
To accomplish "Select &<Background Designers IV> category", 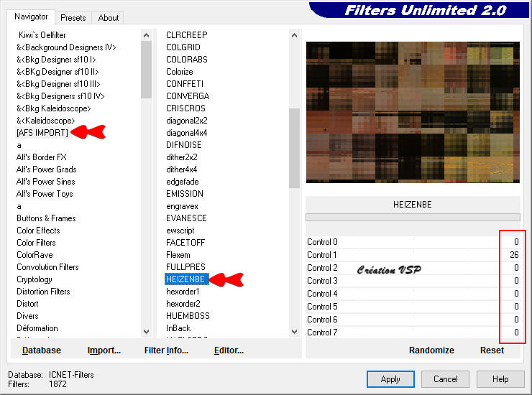I will coord(66,47).
